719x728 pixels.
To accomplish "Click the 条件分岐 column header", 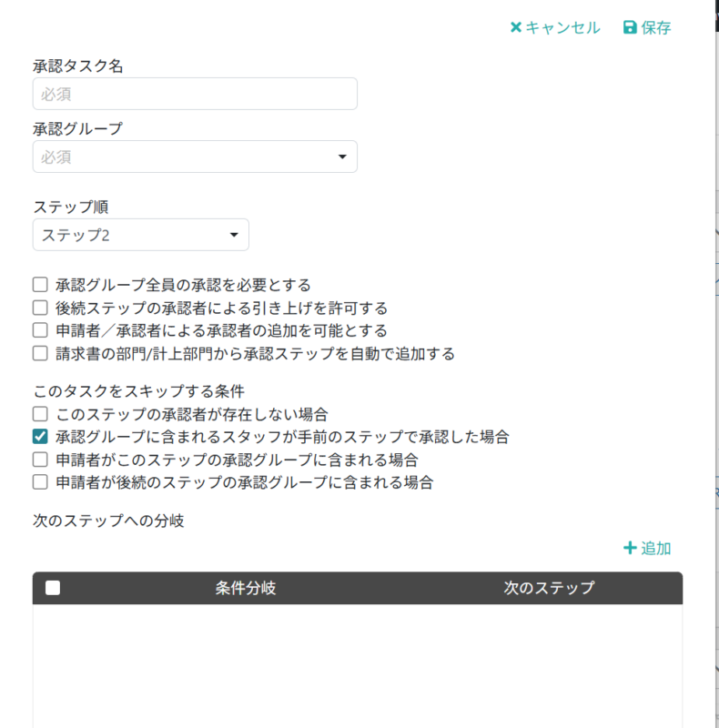I will pos(245,588).
